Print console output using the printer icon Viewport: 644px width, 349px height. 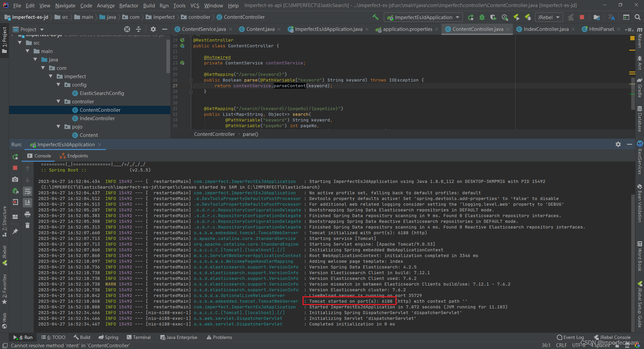tap(28, 214)
